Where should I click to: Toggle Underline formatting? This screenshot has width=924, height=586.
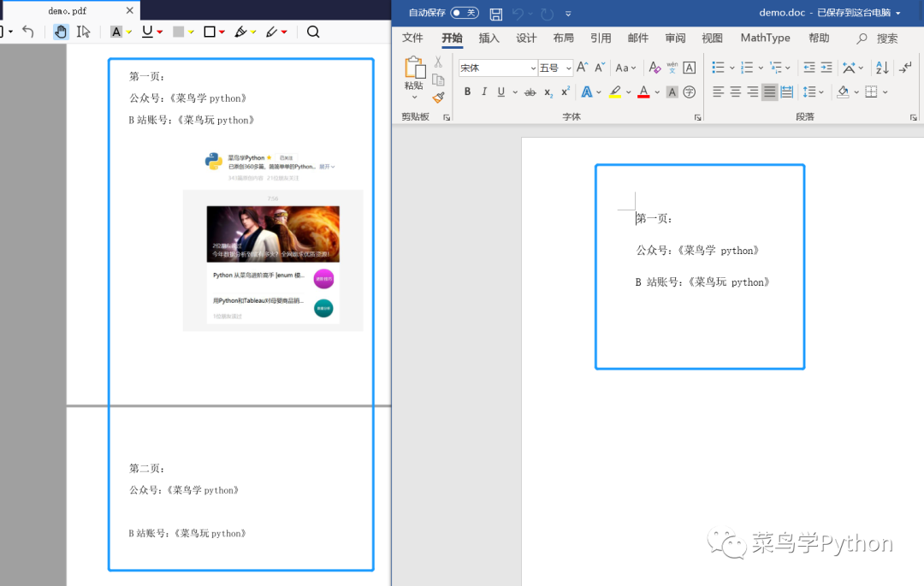pos(500,92)
